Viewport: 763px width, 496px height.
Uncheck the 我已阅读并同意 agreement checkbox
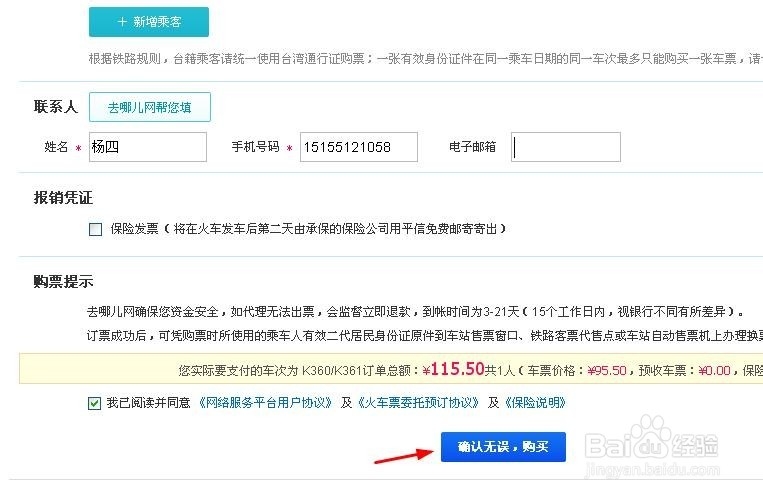(94, 403)
